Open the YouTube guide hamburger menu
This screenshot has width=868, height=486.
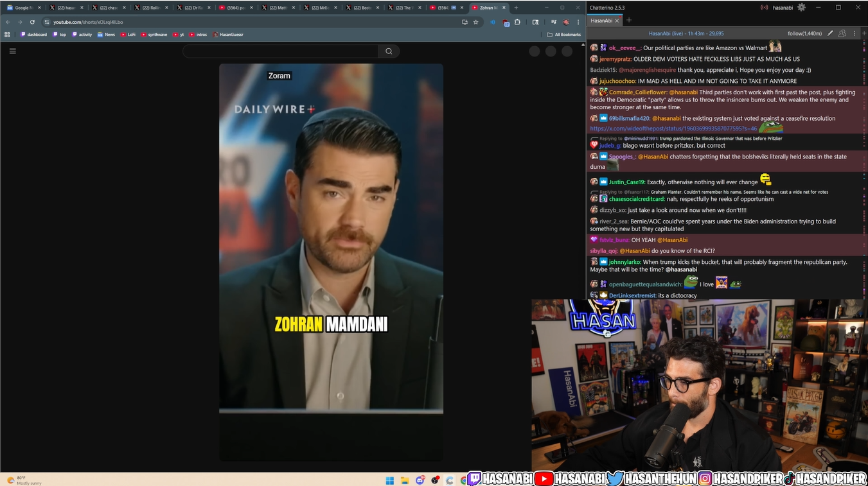coord(12,51)
